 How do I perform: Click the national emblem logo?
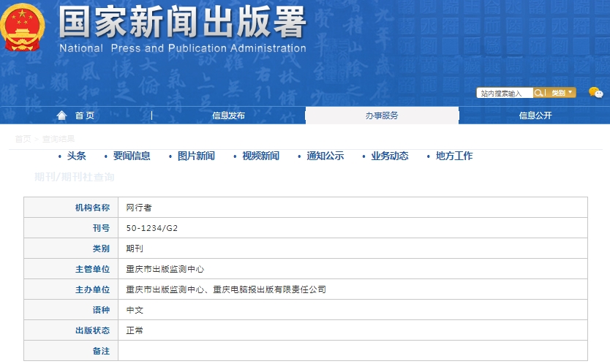[23, 29]
